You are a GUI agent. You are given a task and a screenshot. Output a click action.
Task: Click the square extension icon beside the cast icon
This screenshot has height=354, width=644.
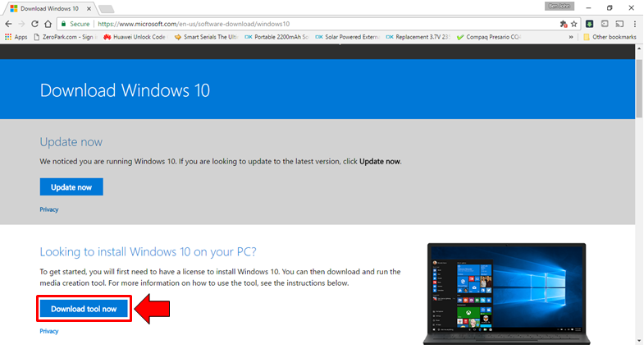605,24
